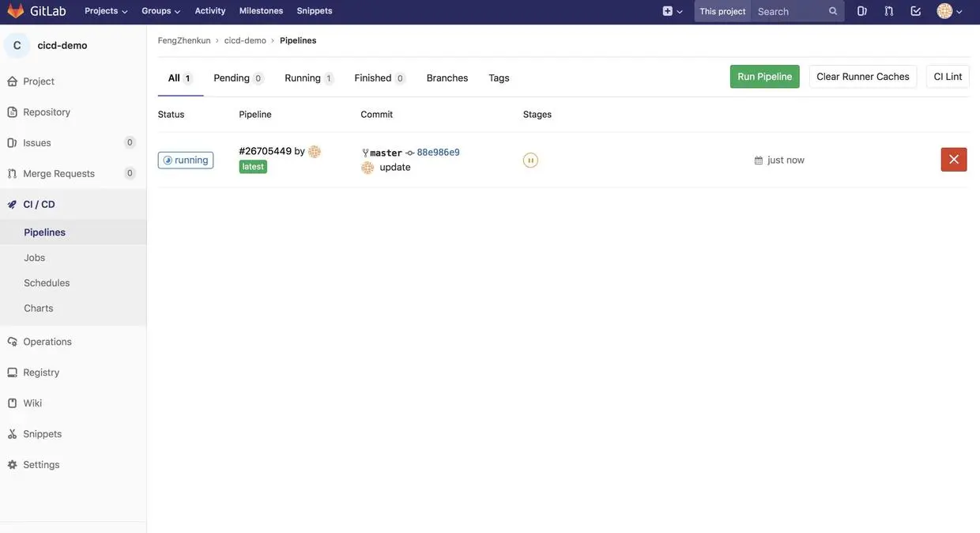980x533 pixels.
Task: Open cicd-demo project title in sidebar
Action: coord(62,46)
